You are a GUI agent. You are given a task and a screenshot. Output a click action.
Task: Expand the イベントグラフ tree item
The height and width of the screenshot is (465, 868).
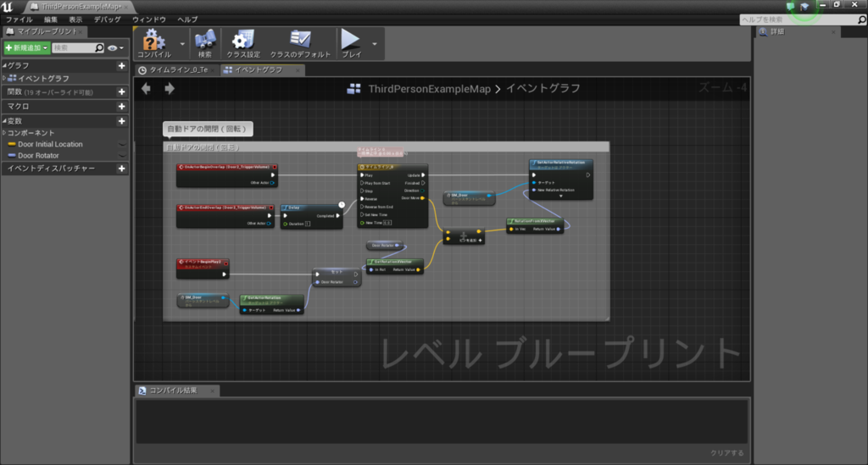[4, 79]
